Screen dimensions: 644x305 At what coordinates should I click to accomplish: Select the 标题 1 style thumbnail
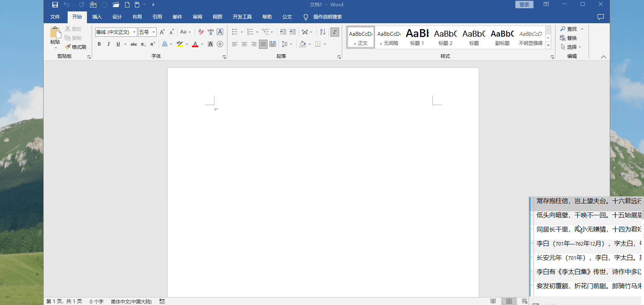(417, 37)
